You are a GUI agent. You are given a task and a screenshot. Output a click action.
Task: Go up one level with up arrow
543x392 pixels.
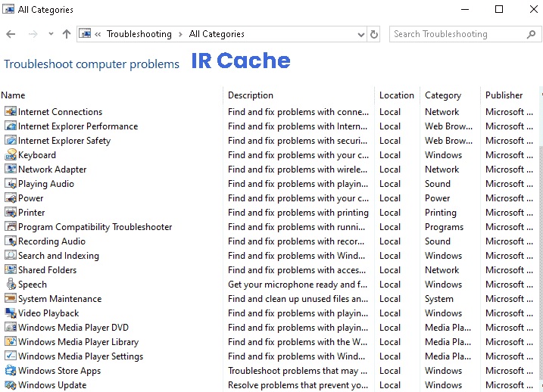[67, 34]
